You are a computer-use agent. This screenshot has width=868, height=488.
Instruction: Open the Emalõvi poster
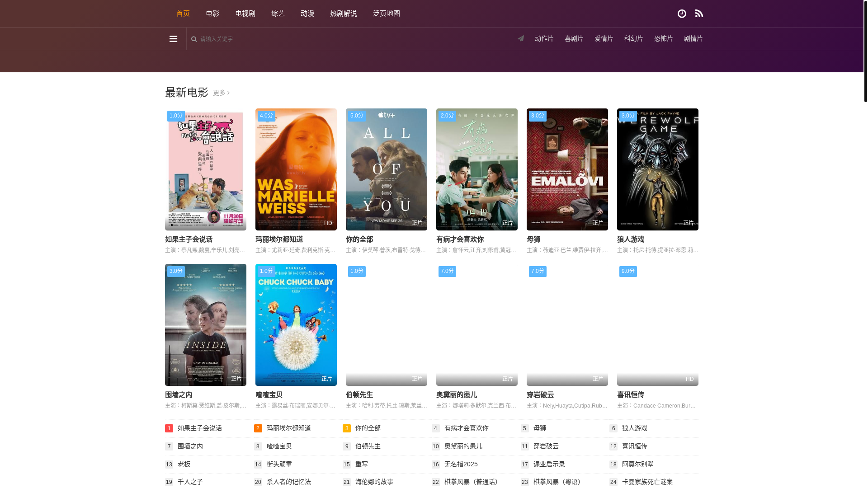(x=567, y=169)
